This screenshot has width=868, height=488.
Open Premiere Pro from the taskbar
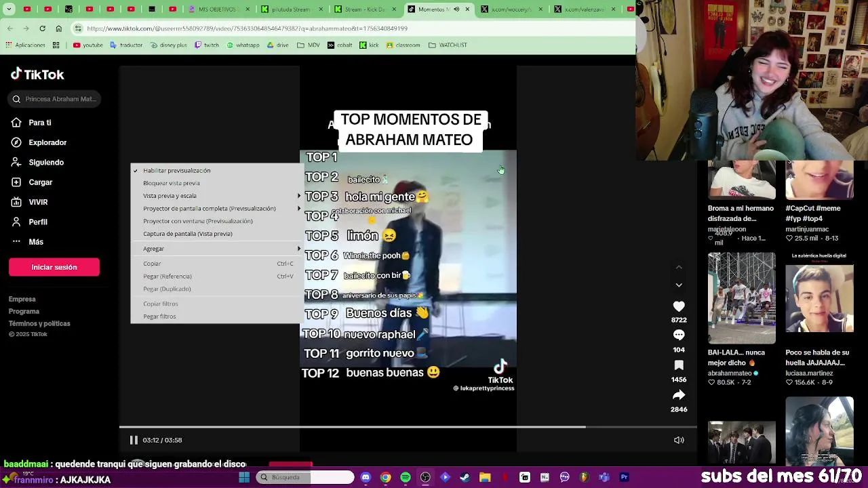click(x=624, y=477)
